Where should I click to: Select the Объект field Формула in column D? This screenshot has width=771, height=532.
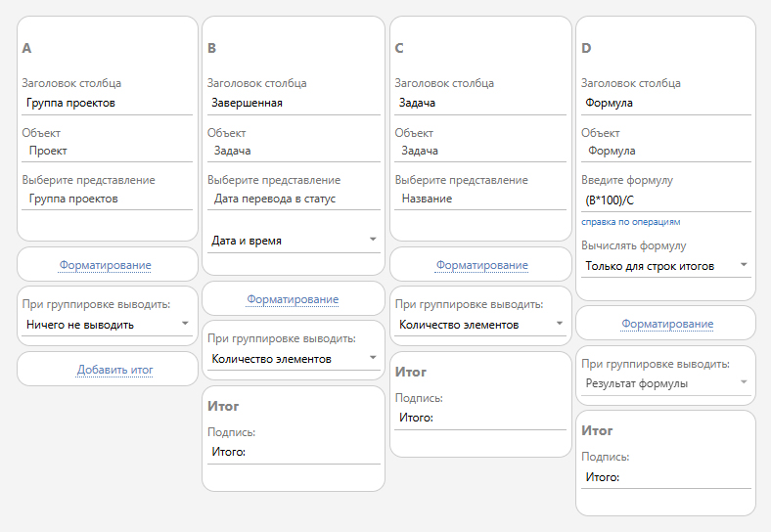coord(666,151)
